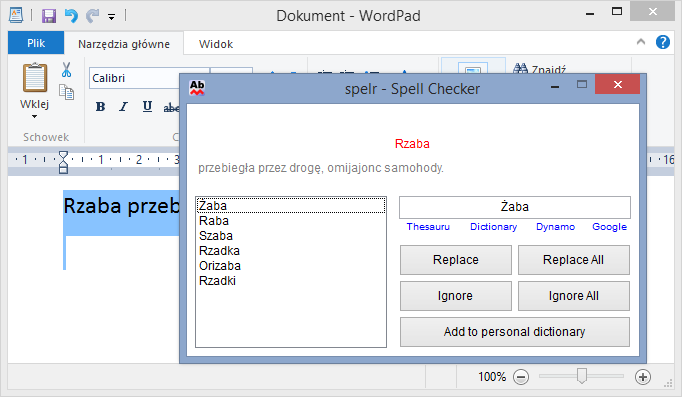Expand the Wklej paste dropdown arrow
This screenshot has width=682, height=397.
pyautogui.click(x=34, y=117)
